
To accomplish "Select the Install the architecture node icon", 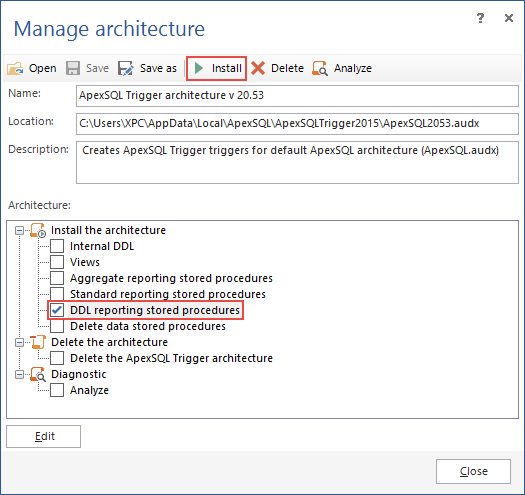I will (38, 230).
